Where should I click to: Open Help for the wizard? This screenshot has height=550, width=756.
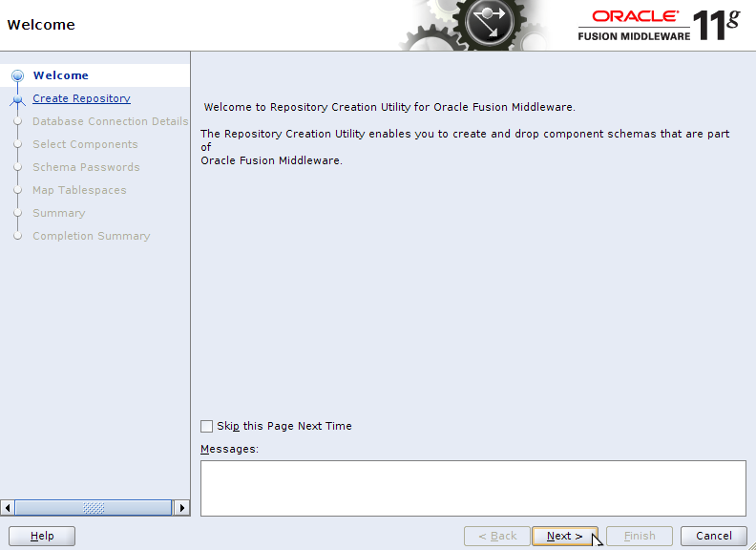pos(42,536)
